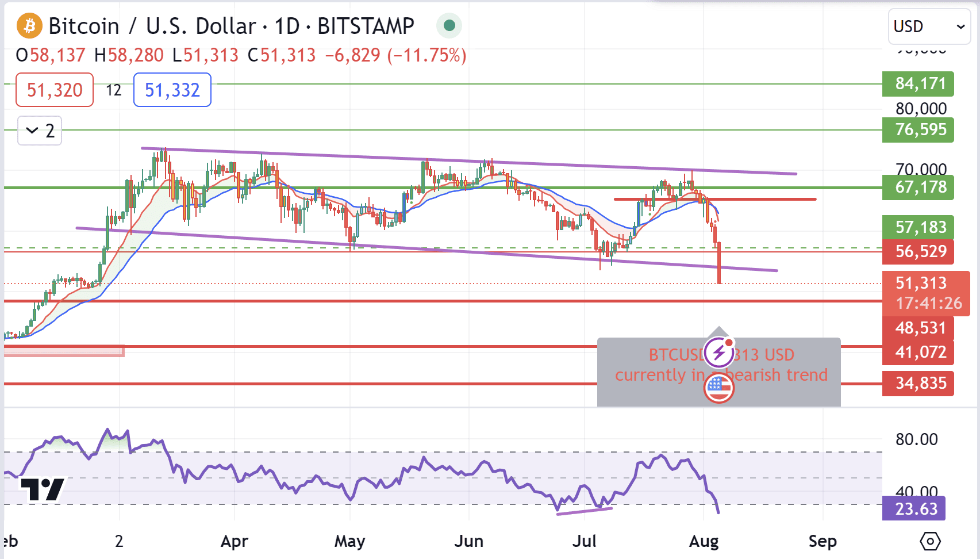
Task: Click the 76,595 price level label
Action: coord(918,129)
